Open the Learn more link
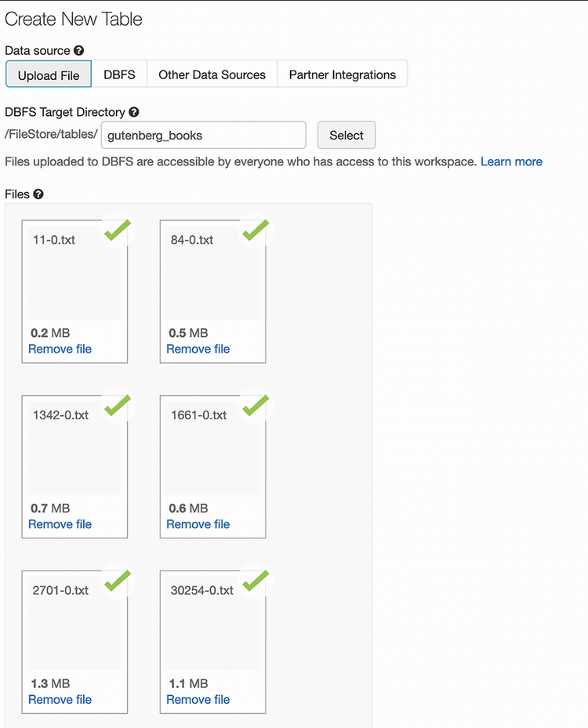This screenshot has height=728, width=588. 511,161
